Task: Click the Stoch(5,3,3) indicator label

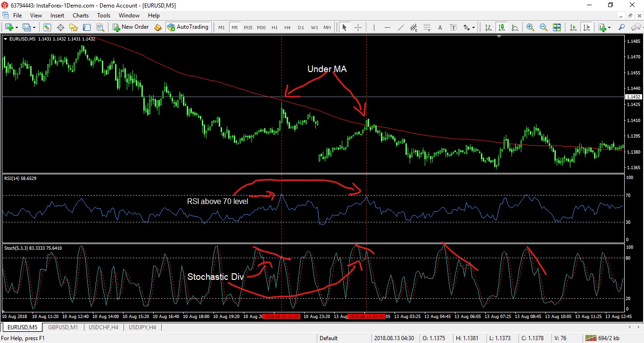Action: coord(33,248)
